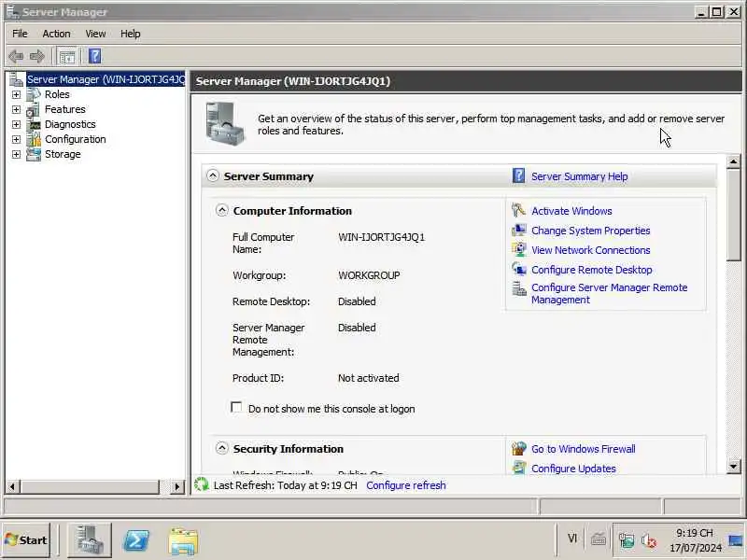Launch PowerShell from taskbar
747x560 pixels.
(136, 540)
